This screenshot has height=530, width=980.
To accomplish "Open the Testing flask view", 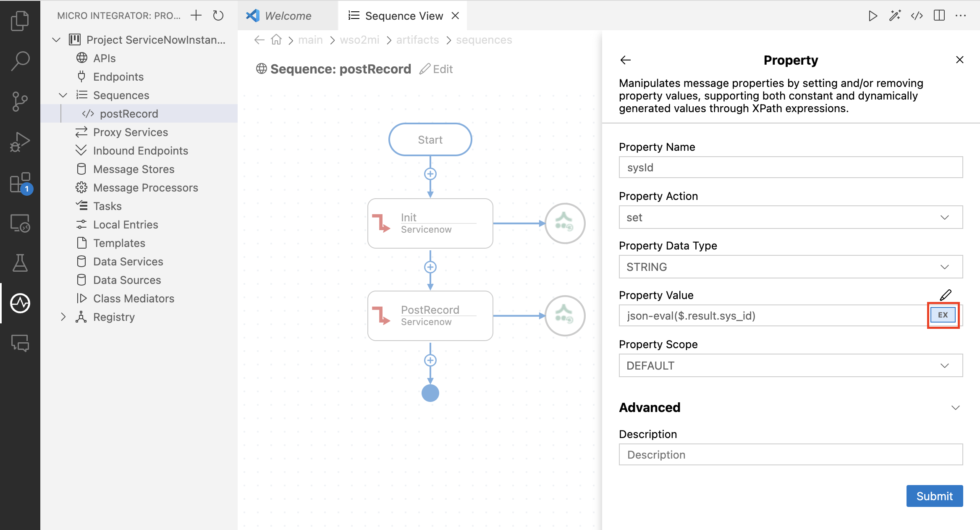I will click(x=20, y=263).
